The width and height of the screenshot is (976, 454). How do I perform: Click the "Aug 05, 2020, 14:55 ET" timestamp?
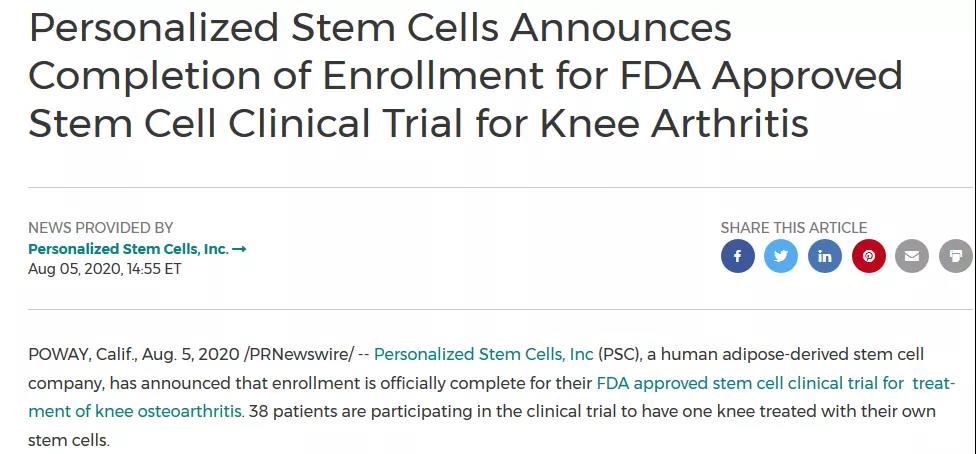click(x=105, y=269)
